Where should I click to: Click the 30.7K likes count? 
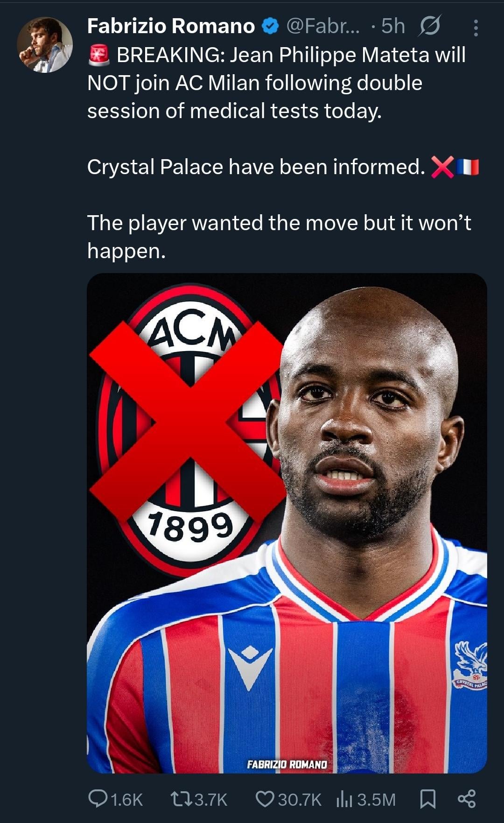click(x=300, y=800)
